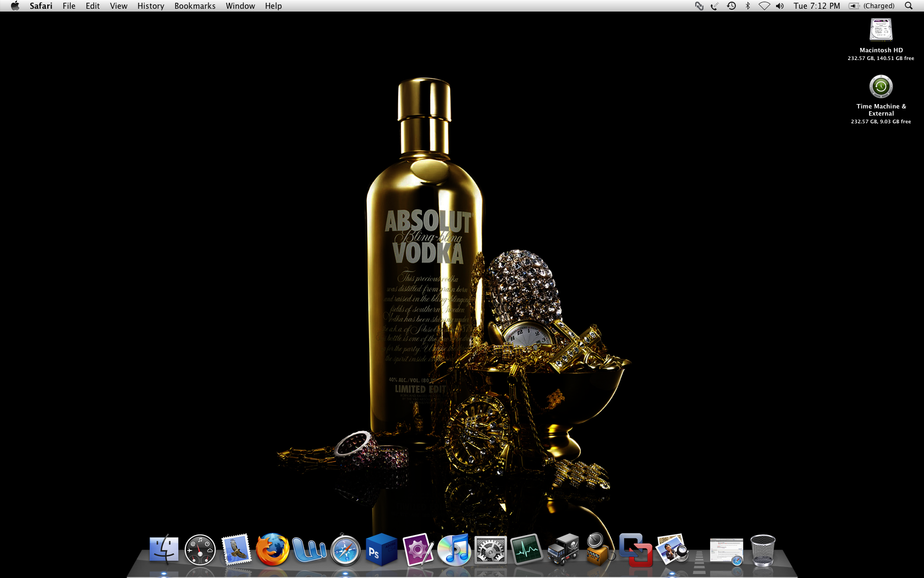Open the purple gear-and-pen app in the Dock
Image resolution: width=924 pixels, height=578 pixels.
[418, 549]
